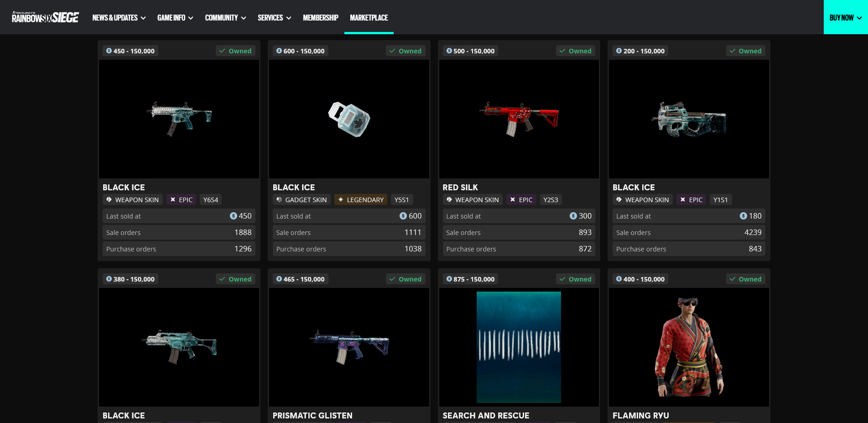Click Sale orders 4239 row
This screenshot has height=423, width=868.
point(689,232)
